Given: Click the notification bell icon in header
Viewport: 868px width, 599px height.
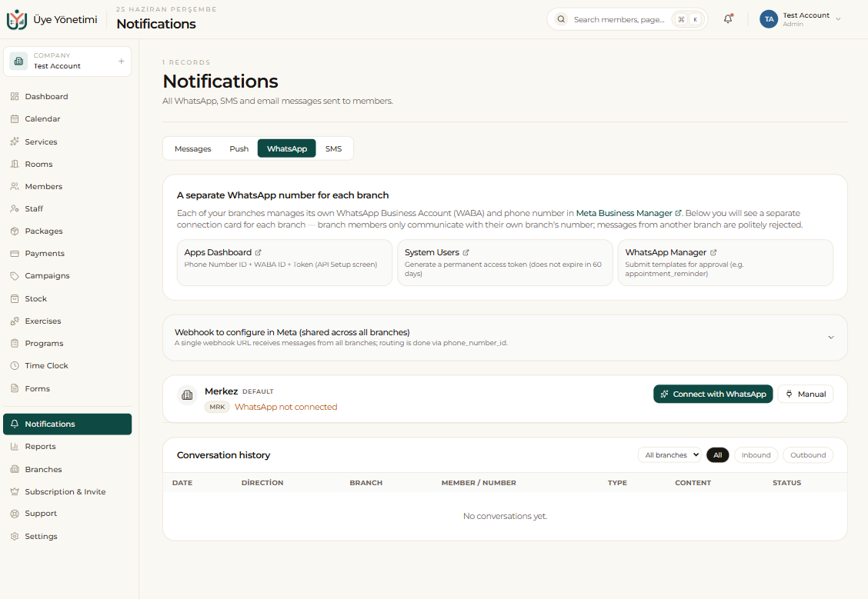Looking at the screenshot, I should pos(728,18).
